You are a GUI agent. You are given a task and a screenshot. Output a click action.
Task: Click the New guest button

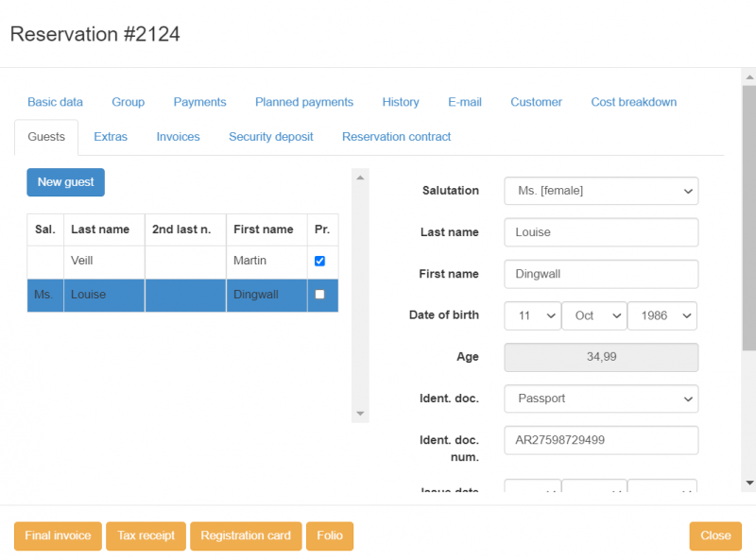65,182
